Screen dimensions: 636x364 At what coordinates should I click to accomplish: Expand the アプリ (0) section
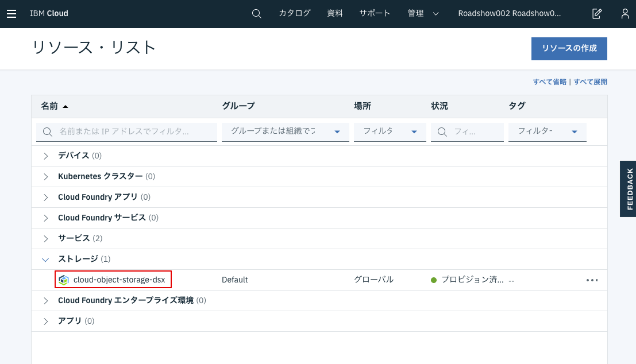[x=46, y=322]
